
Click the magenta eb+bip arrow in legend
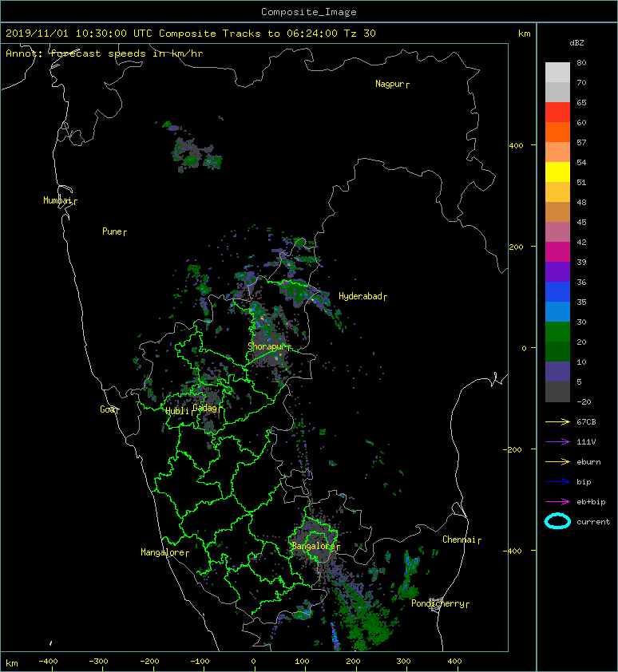click(557, 502)
